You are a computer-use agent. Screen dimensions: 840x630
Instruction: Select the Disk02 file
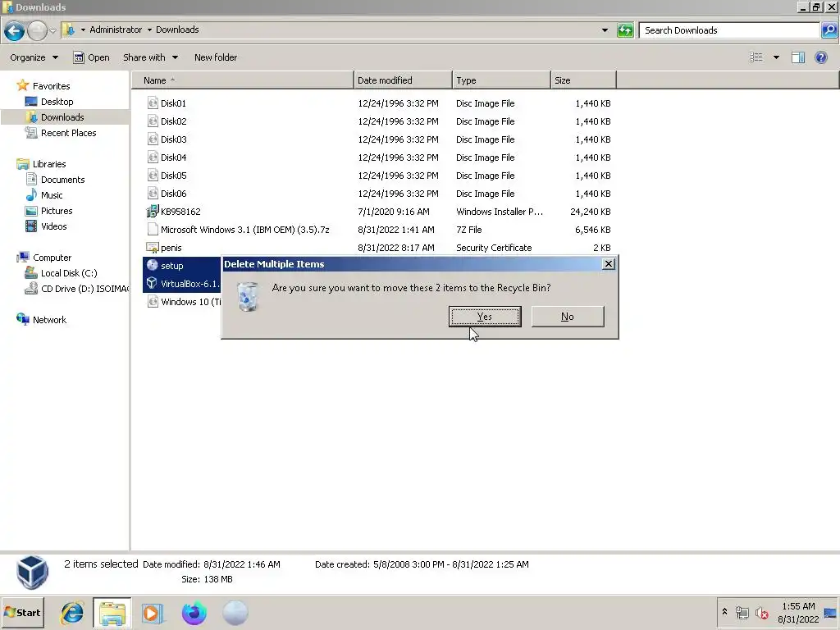pyautogui.click(x=166, y=121)
